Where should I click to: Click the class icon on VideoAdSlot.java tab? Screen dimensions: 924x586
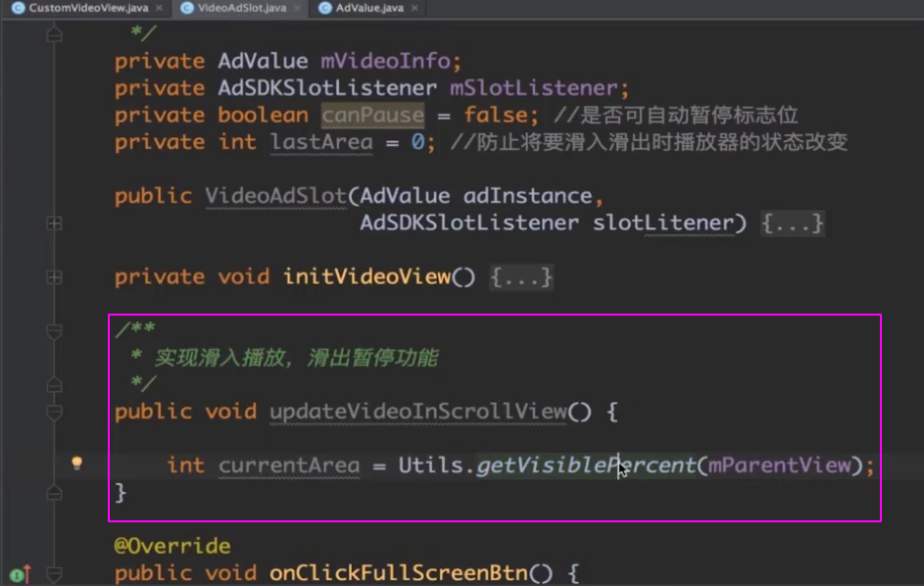[187, 8]
